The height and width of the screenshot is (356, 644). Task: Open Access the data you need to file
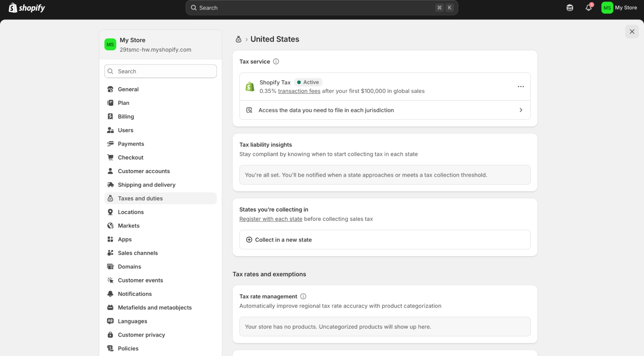[x=385, y=110]
